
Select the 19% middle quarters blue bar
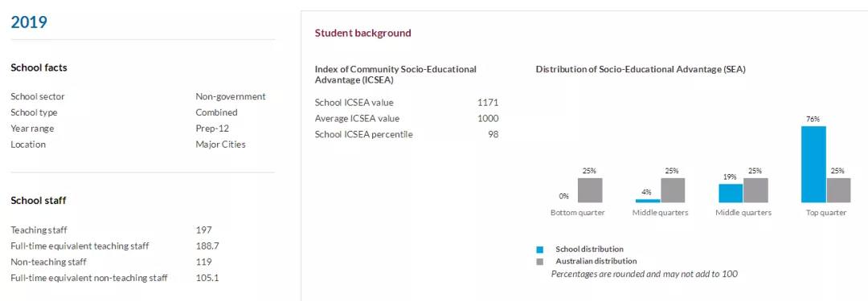[x=731, y=193]
